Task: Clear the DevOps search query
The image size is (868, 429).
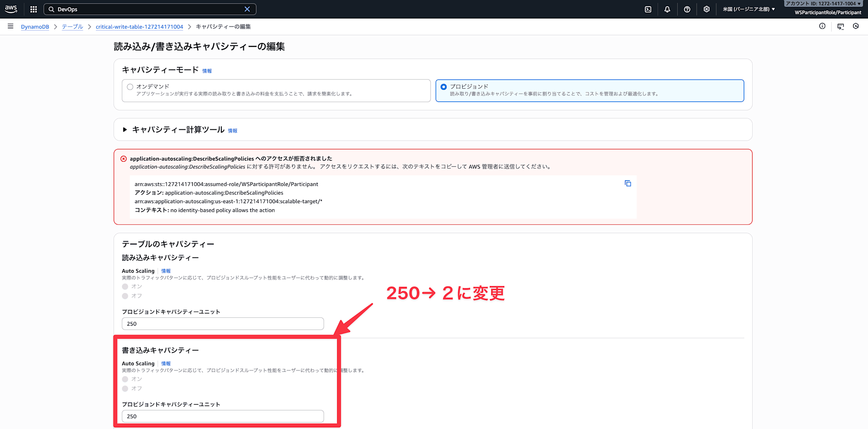Action: point(247,9)
